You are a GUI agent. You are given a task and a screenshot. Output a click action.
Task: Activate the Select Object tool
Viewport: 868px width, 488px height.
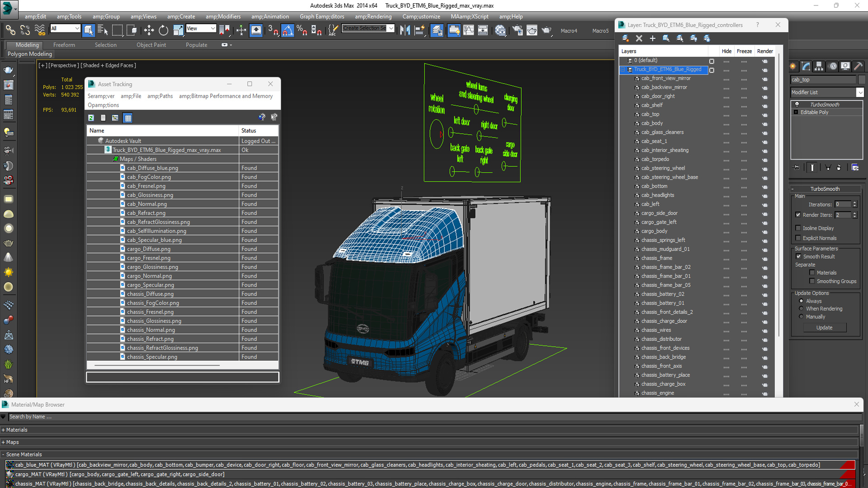tap(89, 30)
